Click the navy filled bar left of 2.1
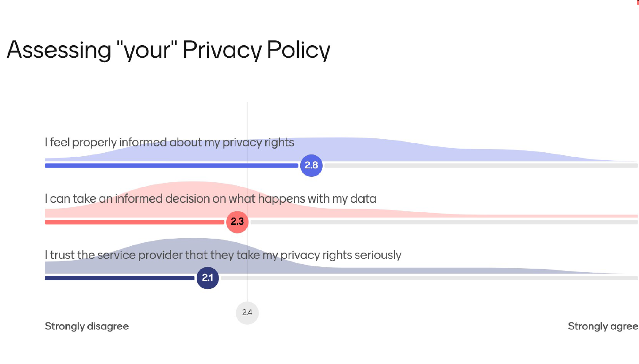This screenshot has height=364, width=639. click(119, 278)
